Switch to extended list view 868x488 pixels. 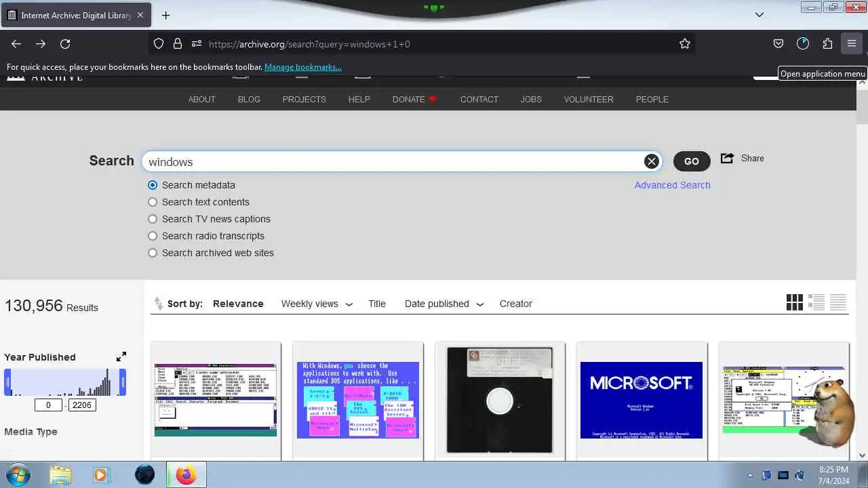(816, 302)
